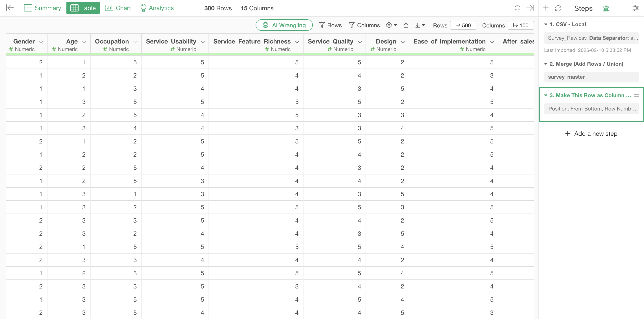Click the AI Wrangling button
The width and height of the screenshot is (644, 319).
(284, 25)
